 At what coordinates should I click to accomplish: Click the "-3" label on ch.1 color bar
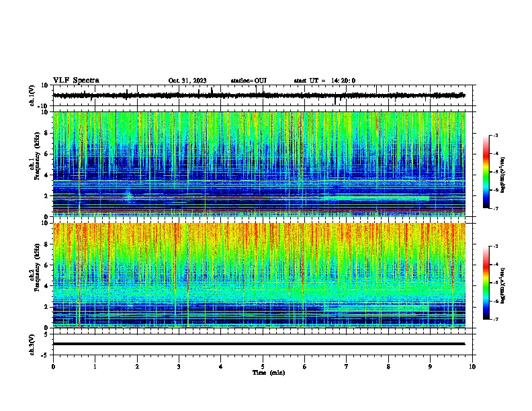(495, 135)
